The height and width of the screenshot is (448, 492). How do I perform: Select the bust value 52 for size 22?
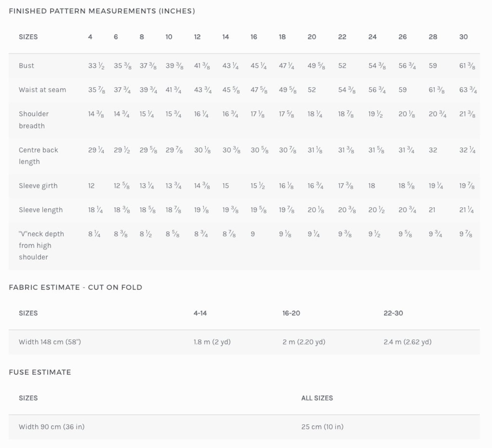pos(342,66)
